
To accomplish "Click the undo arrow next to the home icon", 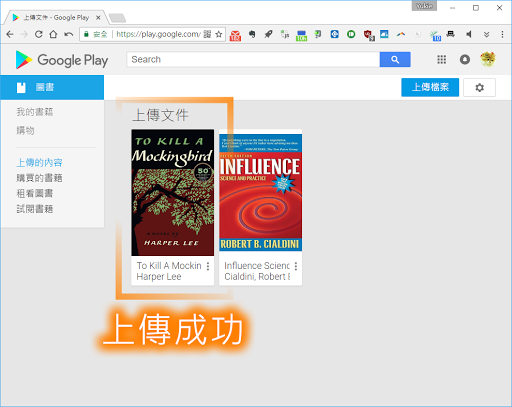I will (69, 34).
